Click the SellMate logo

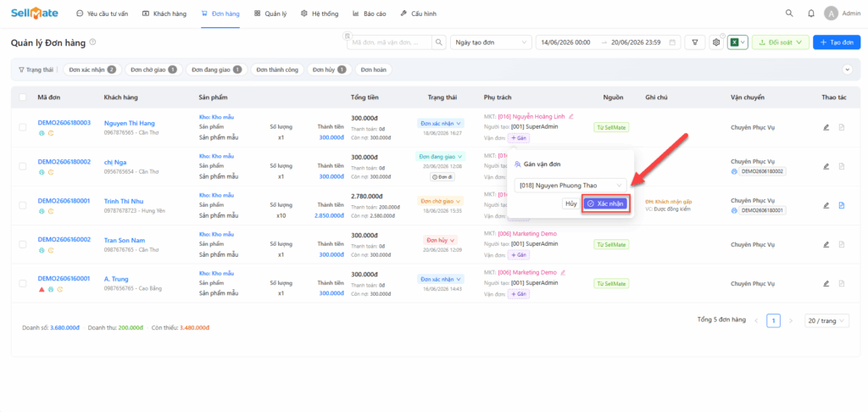point(34,14)
